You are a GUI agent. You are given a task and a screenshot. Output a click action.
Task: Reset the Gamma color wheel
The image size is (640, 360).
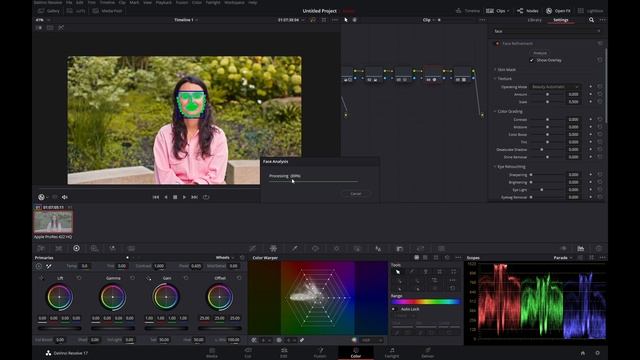pyautogui.click(x=132, y=278)
